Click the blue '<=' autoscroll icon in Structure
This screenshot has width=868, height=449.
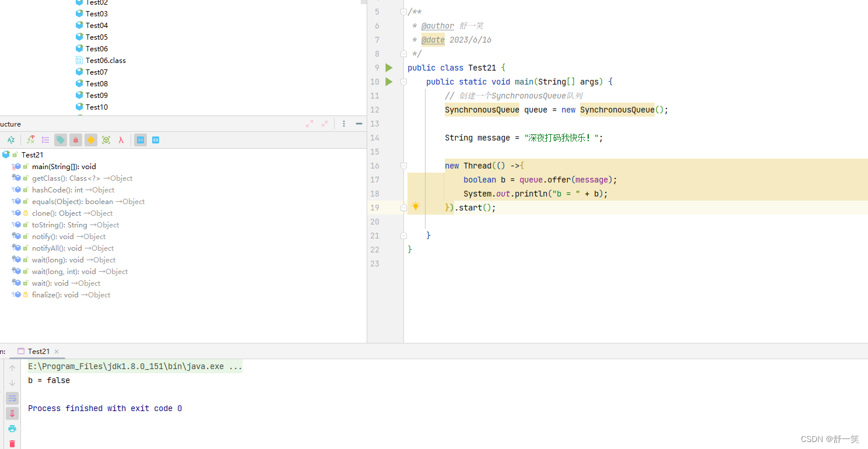pyautogui.click(x=156, y=140)
